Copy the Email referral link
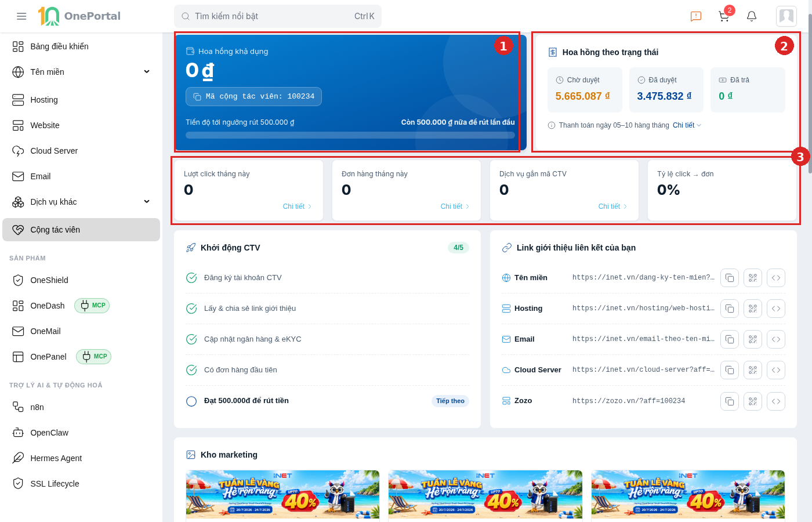Image resolution: width=812 pixels, height=522 pixels. click(730, 339)
